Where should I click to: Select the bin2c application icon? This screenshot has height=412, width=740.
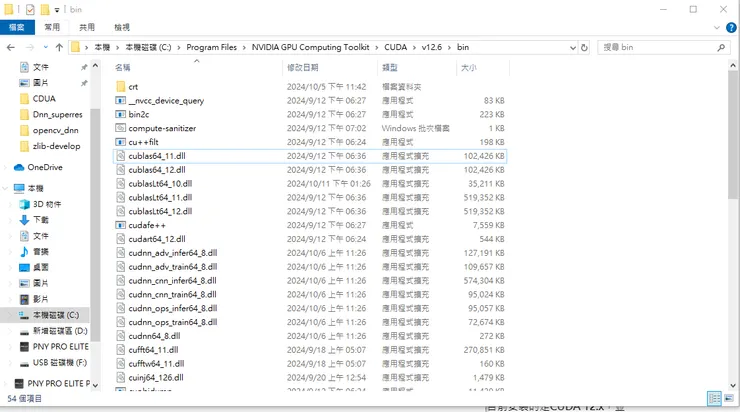120,114
